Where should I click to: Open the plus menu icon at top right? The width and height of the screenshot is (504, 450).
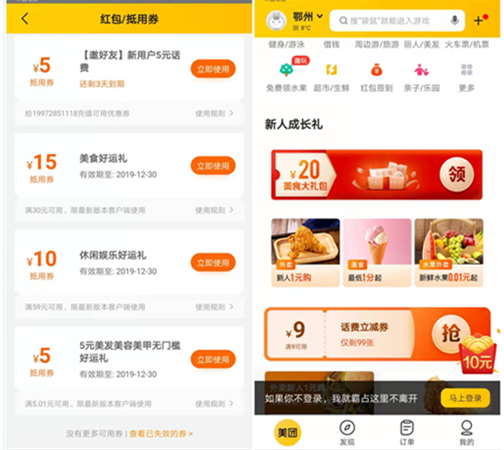478,21
